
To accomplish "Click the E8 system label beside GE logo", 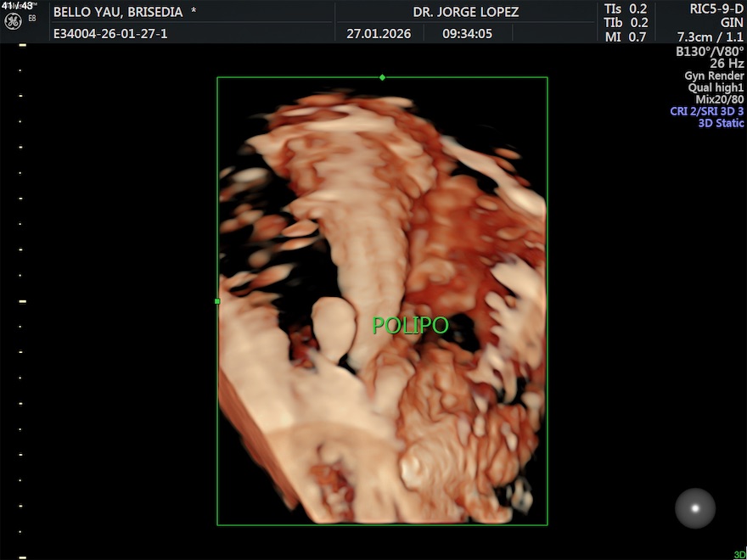I will 32,18.
